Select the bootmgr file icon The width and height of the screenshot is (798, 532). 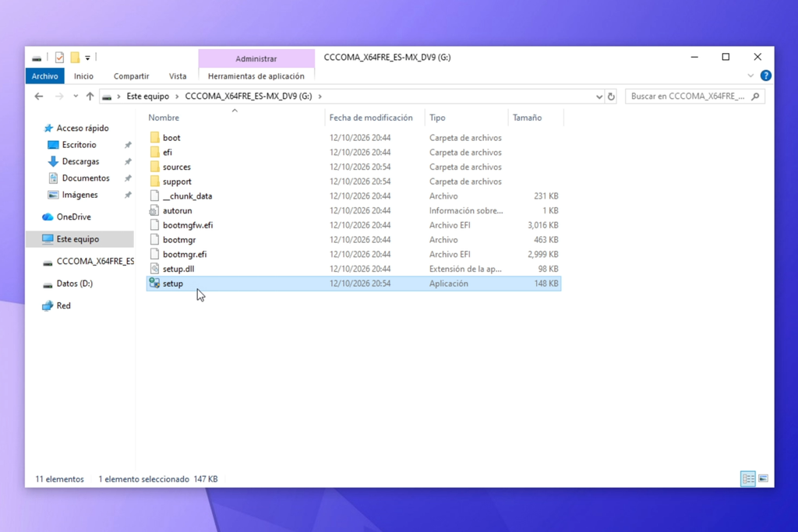tap(155, 240)
